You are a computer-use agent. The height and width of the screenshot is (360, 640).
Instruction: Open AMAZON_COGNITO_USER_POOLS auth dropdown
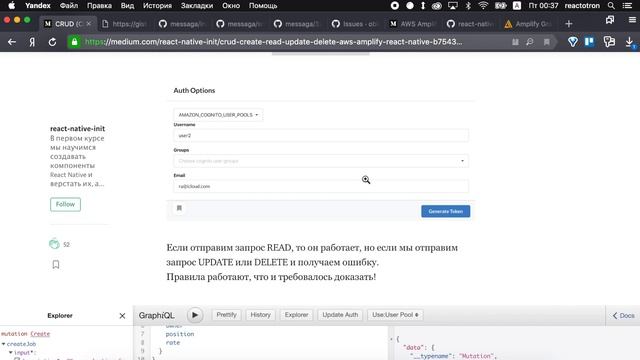(x=218, y=115)
